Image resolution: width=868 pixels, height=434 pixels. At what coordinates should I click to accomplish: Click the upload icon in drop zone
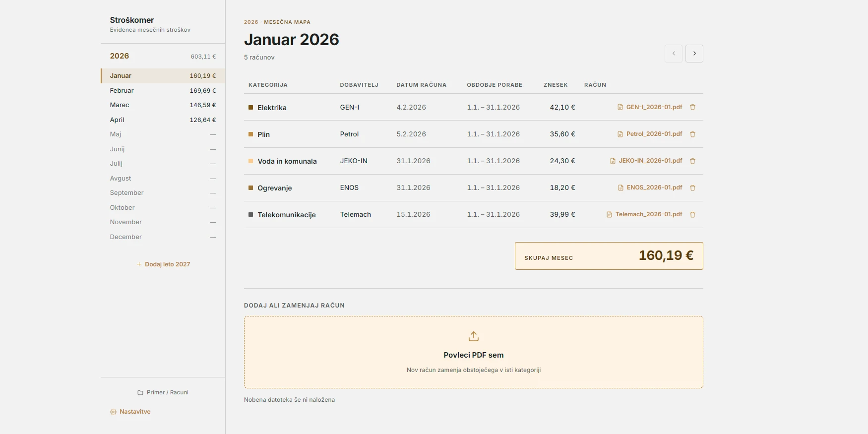[474, 336]
